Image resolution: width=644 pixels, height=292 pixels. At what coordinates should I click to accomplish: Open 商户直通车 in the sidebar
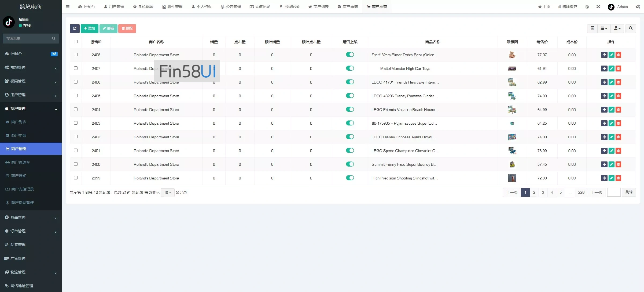click(21, 162)
